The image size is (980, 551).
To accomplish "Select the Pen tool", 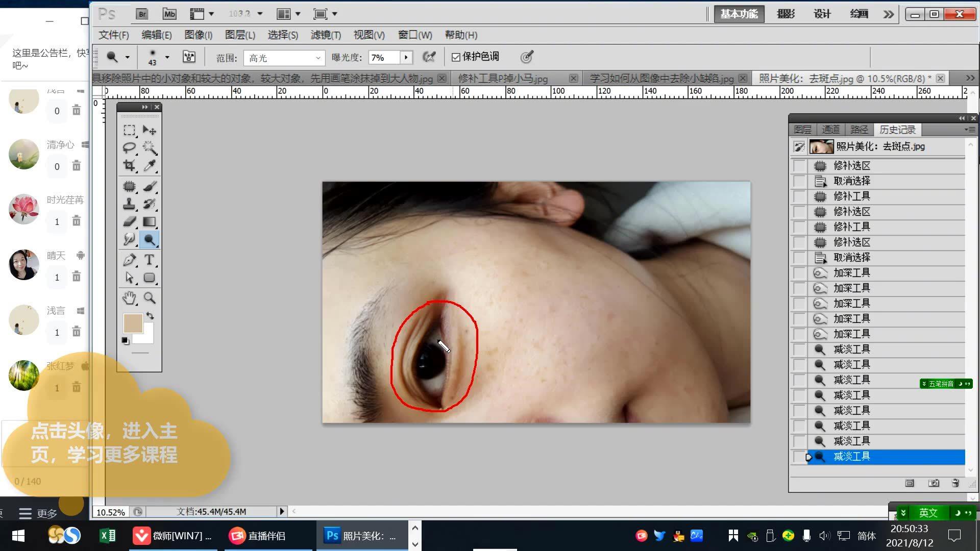I will [x=129, y=260].
